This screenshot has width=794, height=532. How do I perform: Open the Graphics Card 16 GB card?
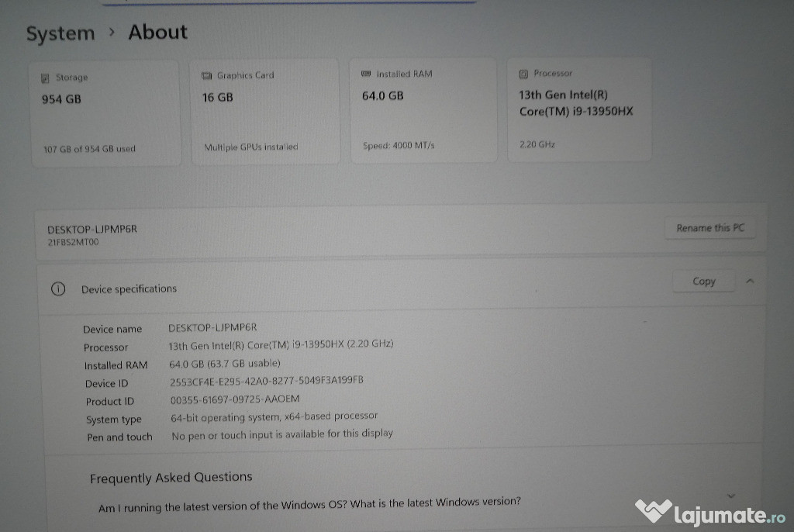click(265, 112)
